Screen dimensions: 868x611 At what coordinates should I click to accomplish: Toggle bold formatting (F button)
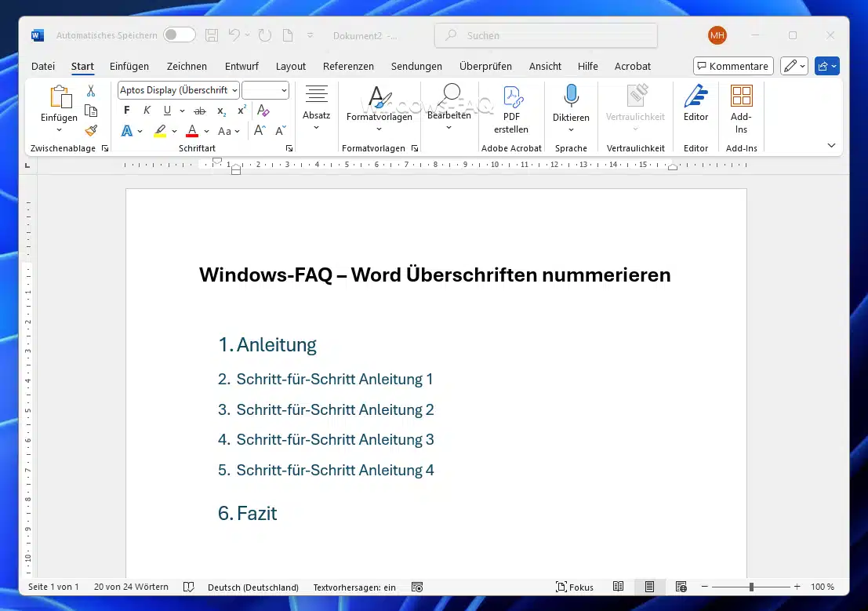pos(127,111)
